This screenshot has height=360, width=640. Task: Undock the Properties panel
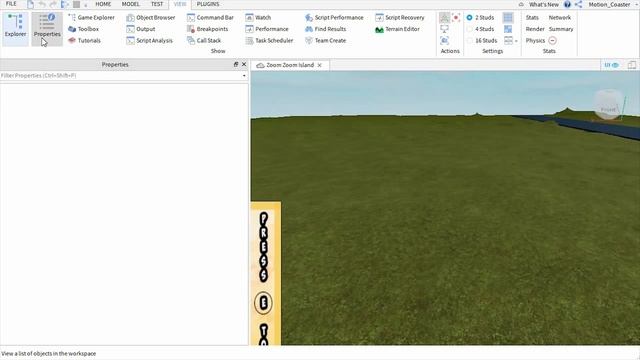236,64
